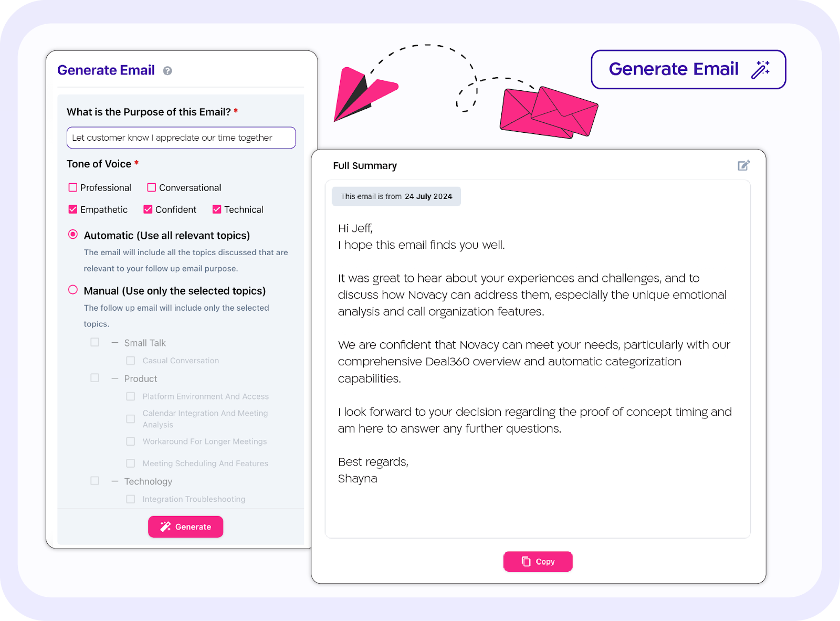Click the pink envelopes icon

[x=549, y=112]
